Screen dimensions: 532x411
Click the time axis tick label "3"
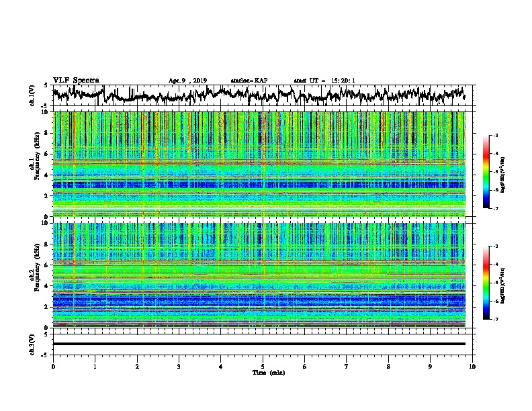179,367
